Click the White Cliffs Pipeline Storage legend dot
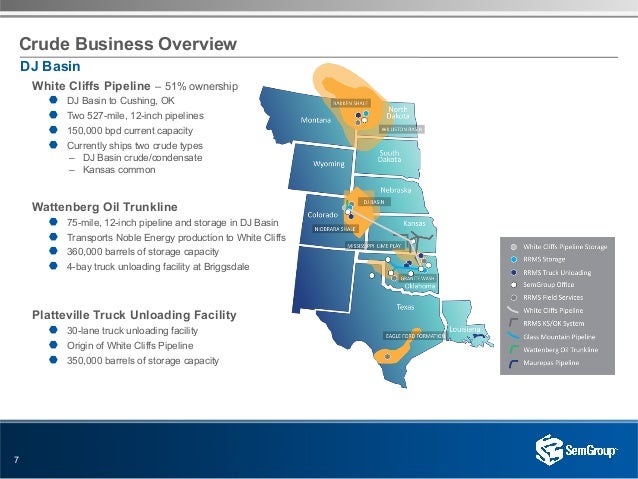The width and height of the screenshot is (638, 479). point(514,247)
